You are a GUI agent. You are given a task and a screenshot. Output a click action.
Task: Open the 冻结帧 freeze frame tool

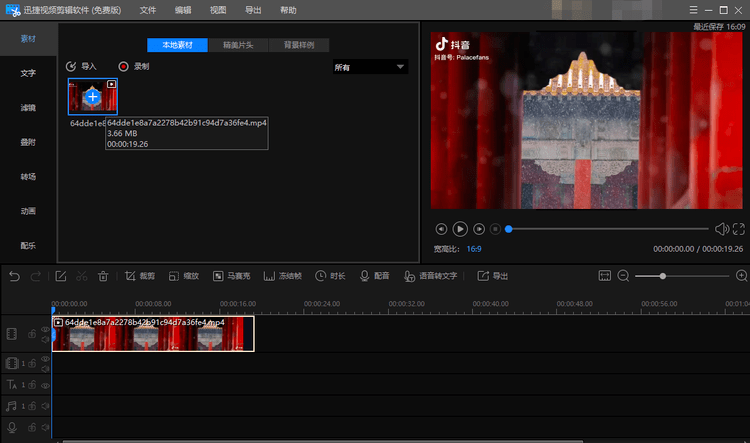[x=283, y=276]
